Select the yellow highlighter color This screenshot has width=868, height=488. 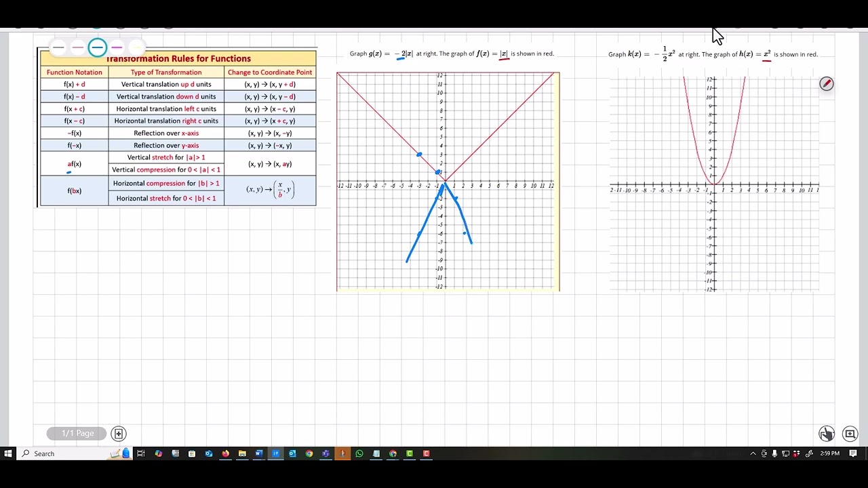(x=136, y=47)
